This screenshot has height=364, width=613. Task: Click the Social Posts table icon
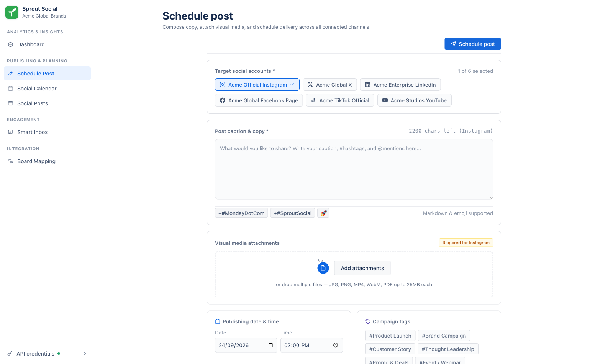11,103
